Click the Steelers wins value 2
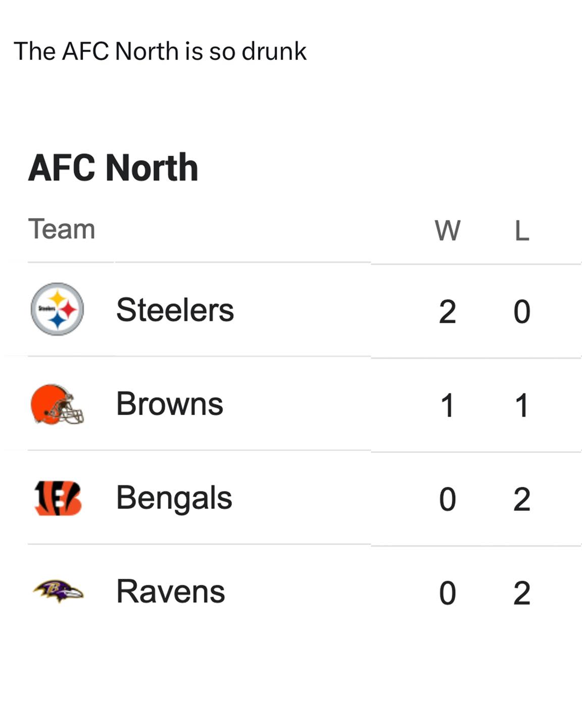Viewport: 582px width, 728px height. click(x=448, y=311)
